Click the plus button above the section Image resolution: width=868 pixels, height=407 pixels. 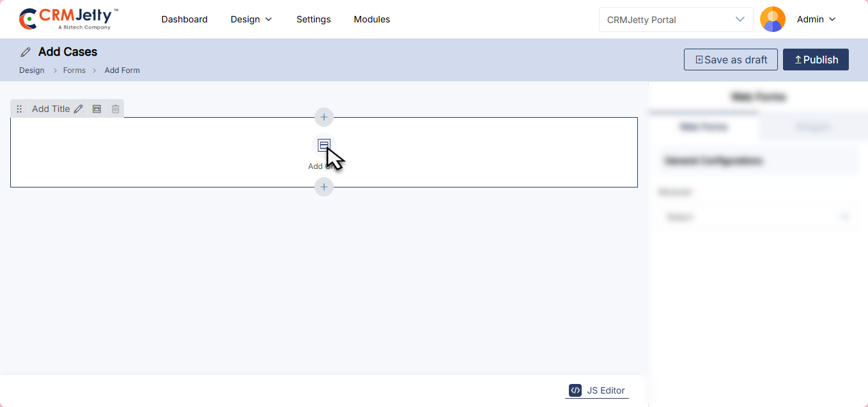tap(324, 117)
